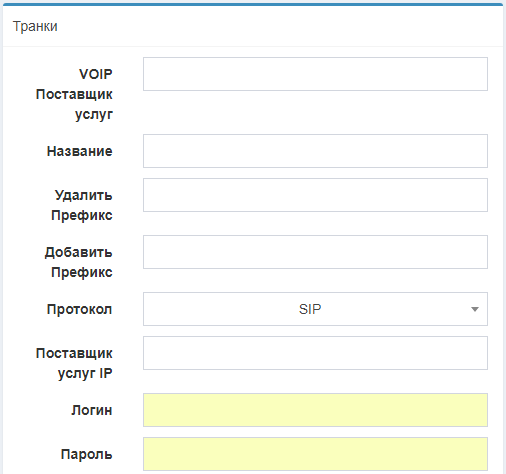Click the Логин label
The image size is (506, 474).
click(92, 410)
